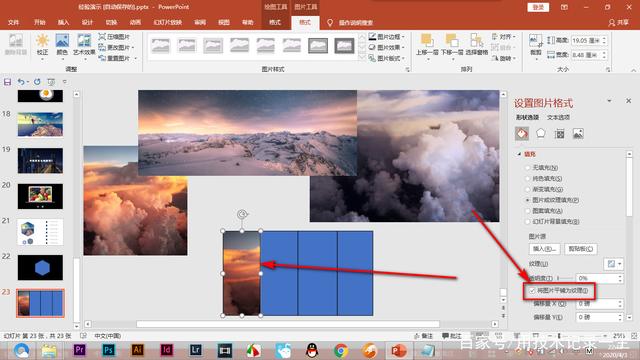The height and width of the screenshot is (360, 640).
Task: Open Adobe Illustrator from taskbar
Action: click(138, 350)
